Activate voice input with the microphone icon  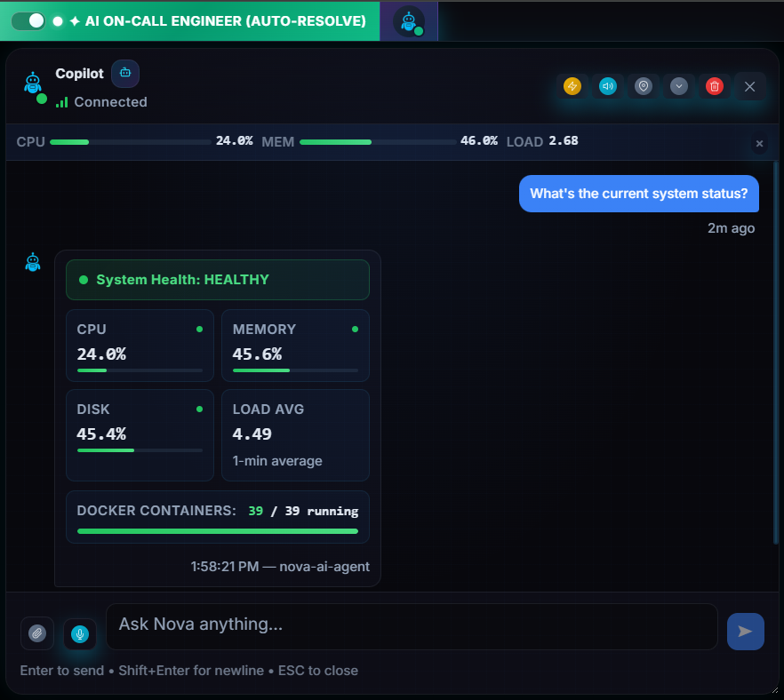tap(80, 633)
